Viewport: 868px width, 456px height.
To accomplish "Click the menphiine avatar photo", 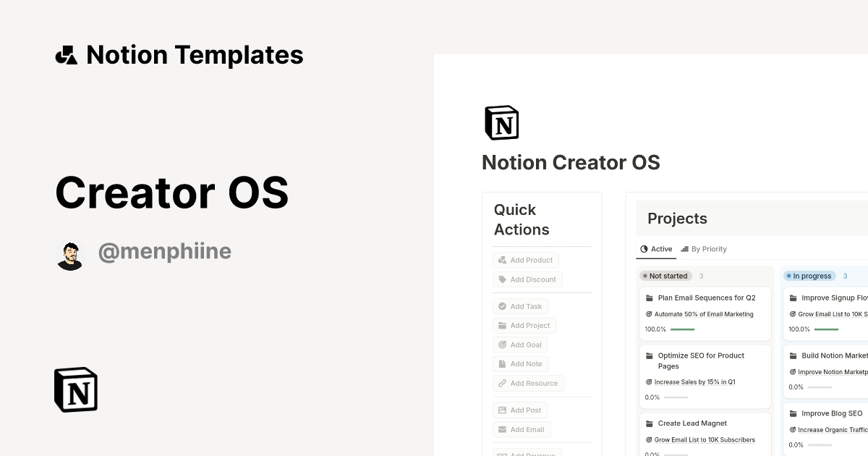I will 69,254.
